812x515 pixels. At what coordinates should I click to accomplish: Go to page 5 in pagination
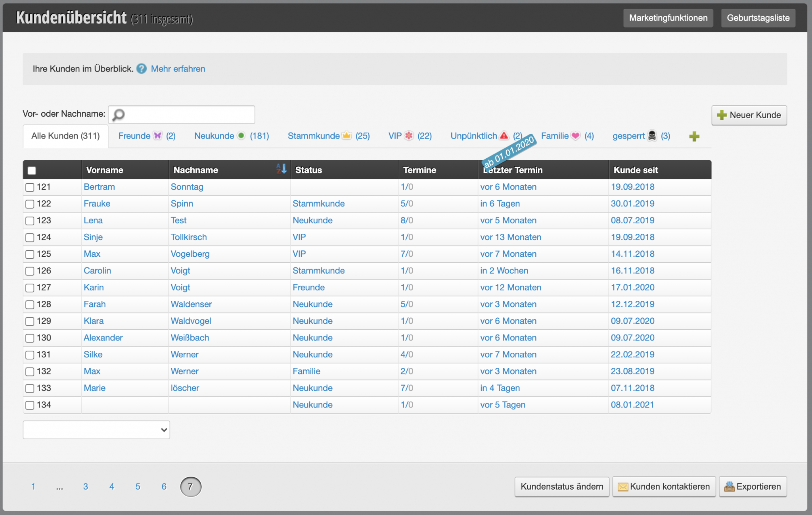138,486
